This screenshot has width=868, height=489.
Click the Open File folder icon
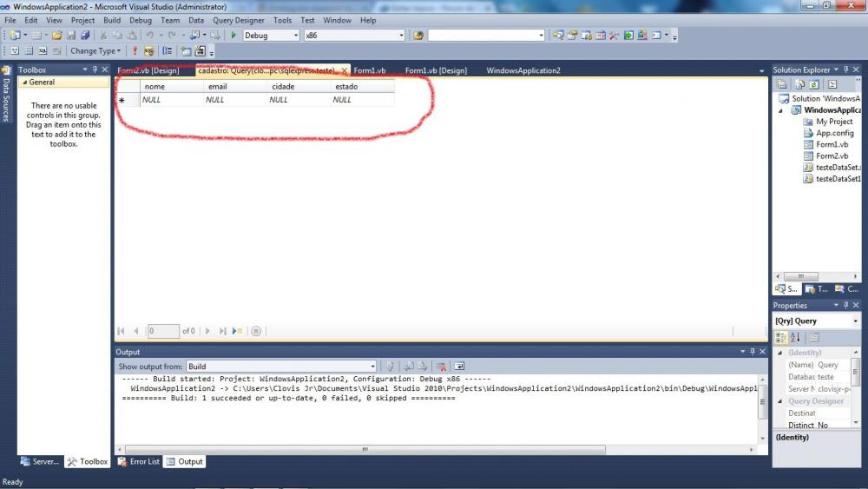(57, 36)
